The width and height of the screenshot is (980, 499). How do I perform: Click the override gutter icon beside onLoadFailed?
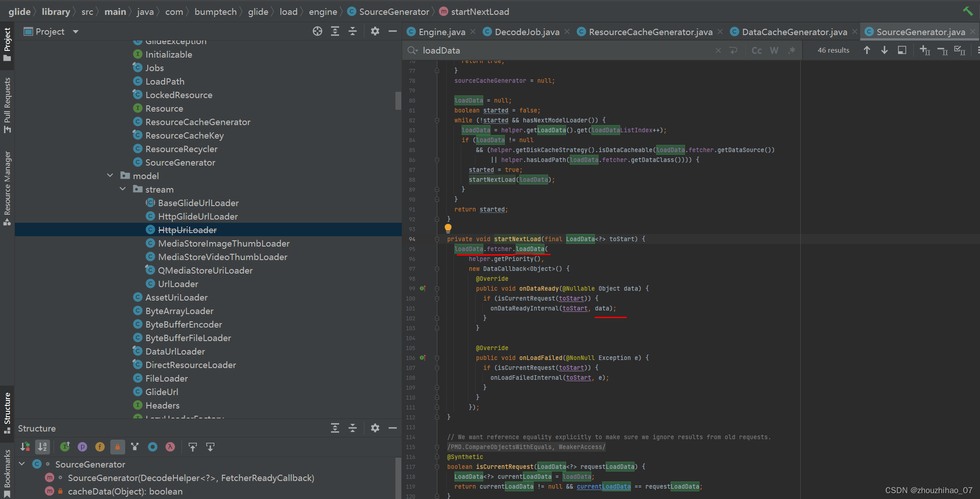click(x=422, y=358)
